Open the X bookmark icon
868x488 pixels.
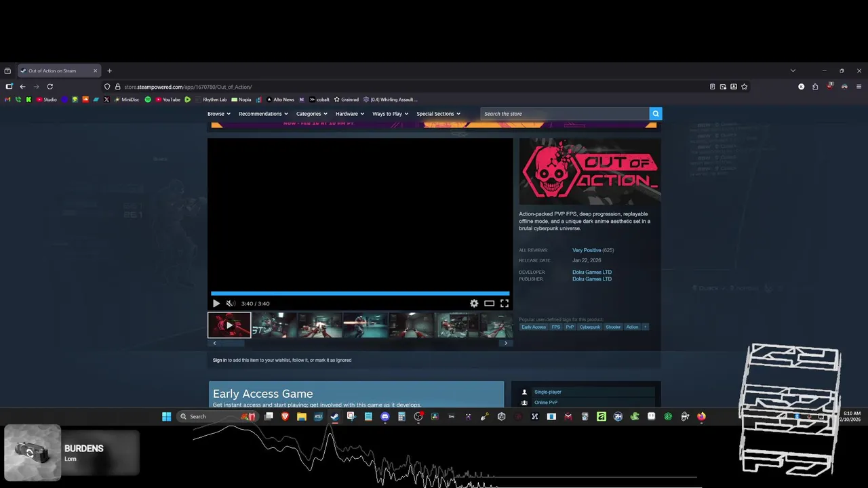106,100
